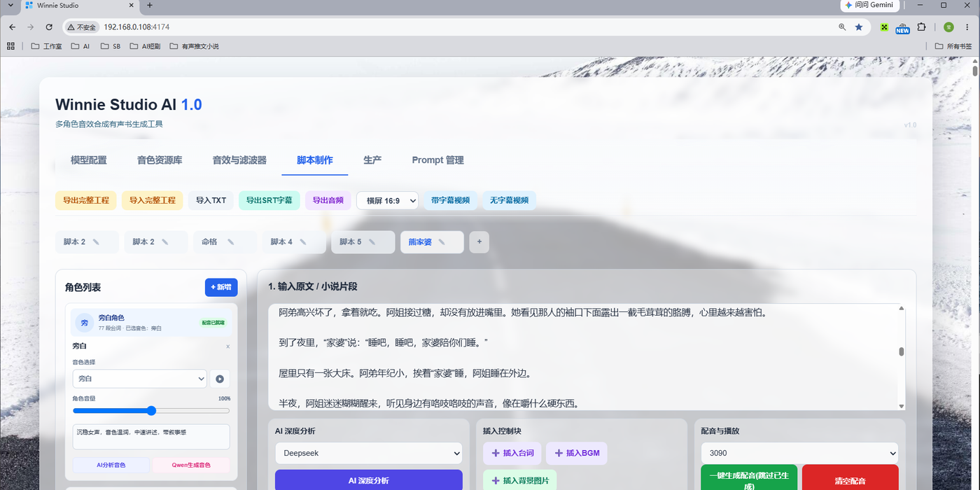The height and width of the screenshot is (490, 980).
Task: Open the 3090 device dropdown
Action: click(x=799, y=453)
